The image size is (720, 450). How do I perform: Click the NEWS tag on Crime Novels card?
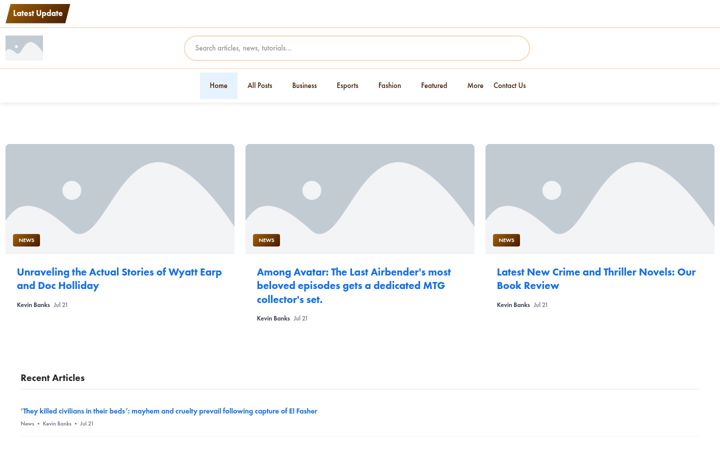(x=506, y=240)
